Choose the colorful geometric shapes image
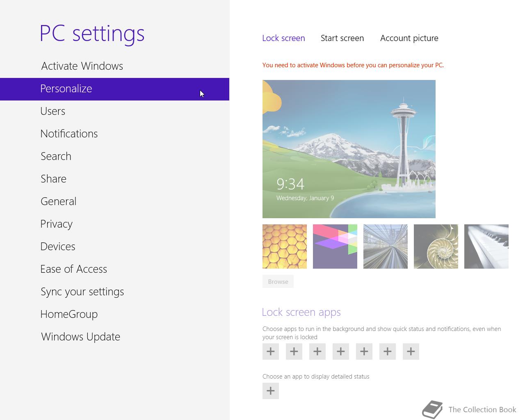 pos(335,247)
